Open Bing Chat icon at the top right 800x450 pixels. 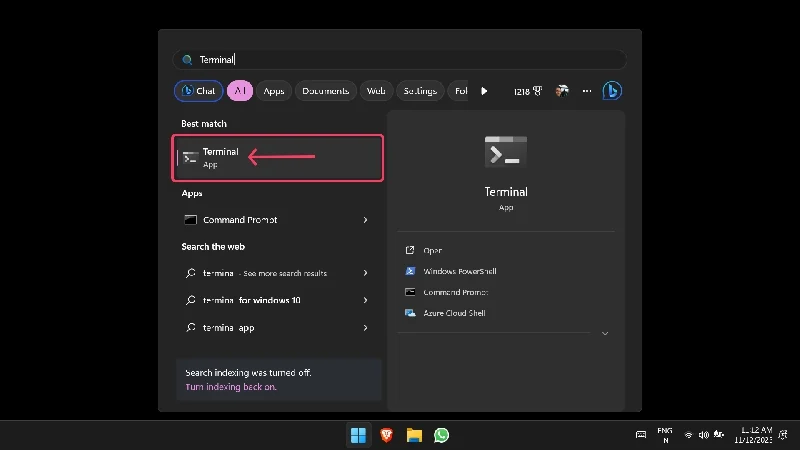pyautogui.click(x=612, y=91)
